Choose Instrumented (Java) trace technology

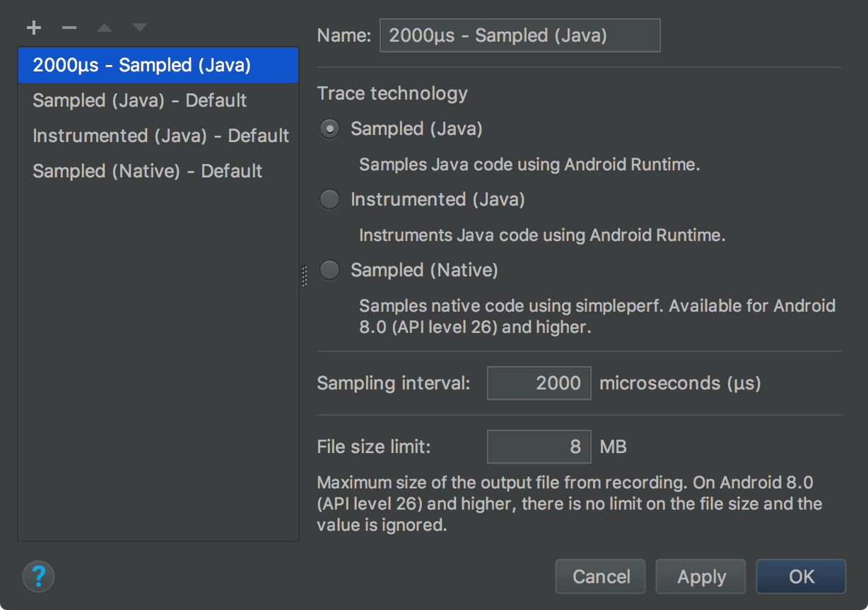click(x=329, y=199)
